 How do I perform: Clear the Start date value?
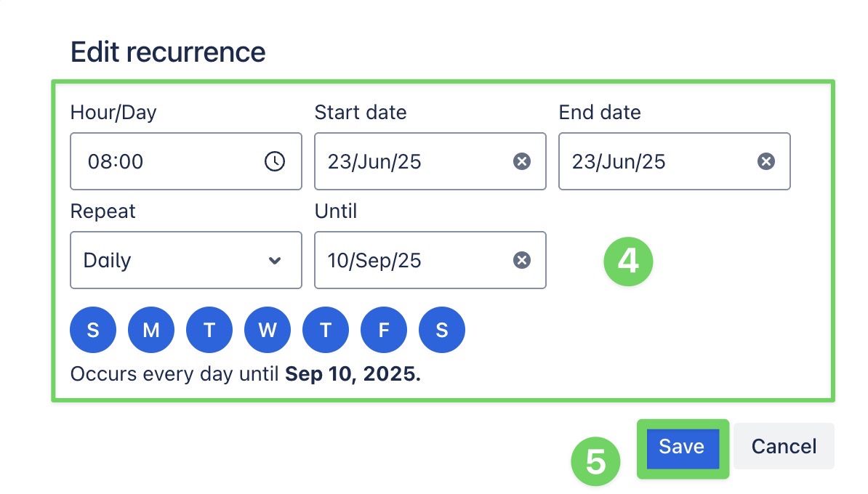(x=521, y=161)
